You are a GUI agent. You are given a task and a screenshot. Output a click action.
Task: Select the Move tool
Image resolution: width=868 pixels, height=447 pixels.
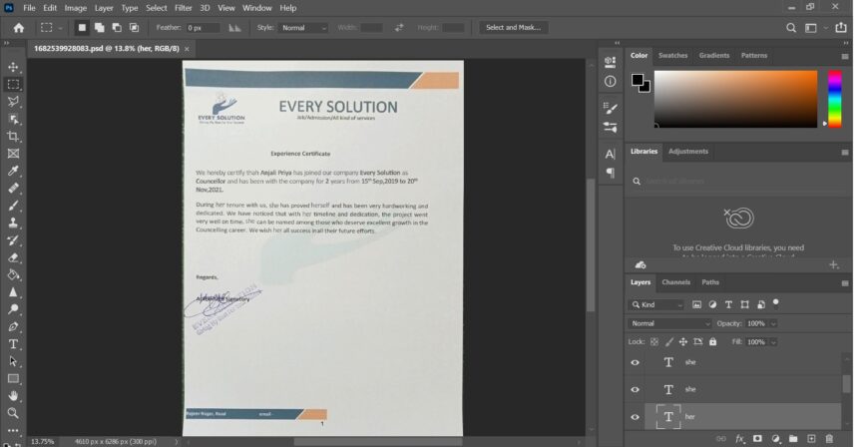point(13,67)
